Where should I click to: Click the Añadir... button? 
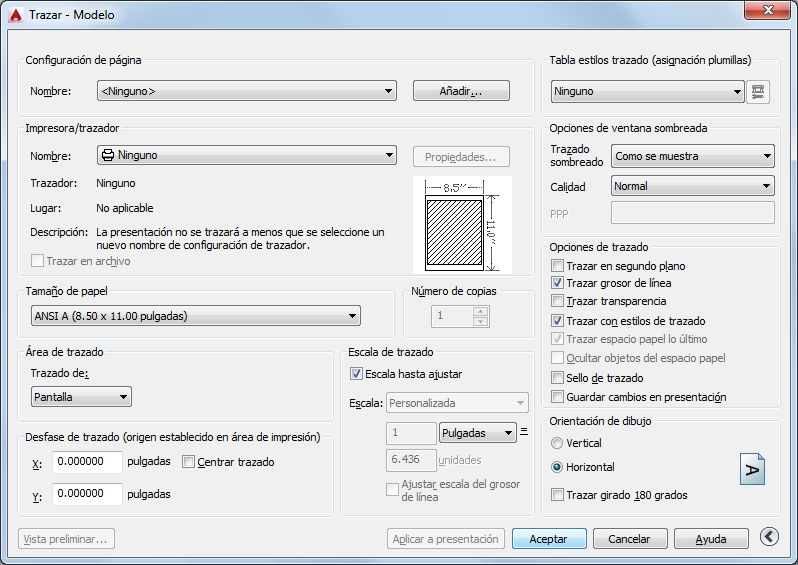tap(461, 91)
